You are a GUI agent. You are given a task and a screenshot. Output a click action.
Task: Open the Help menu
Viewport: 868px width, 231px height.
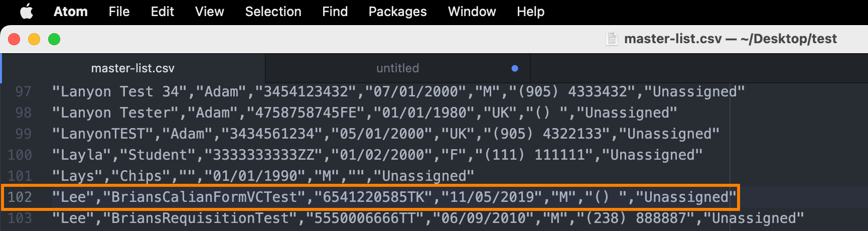coord(531,12)
